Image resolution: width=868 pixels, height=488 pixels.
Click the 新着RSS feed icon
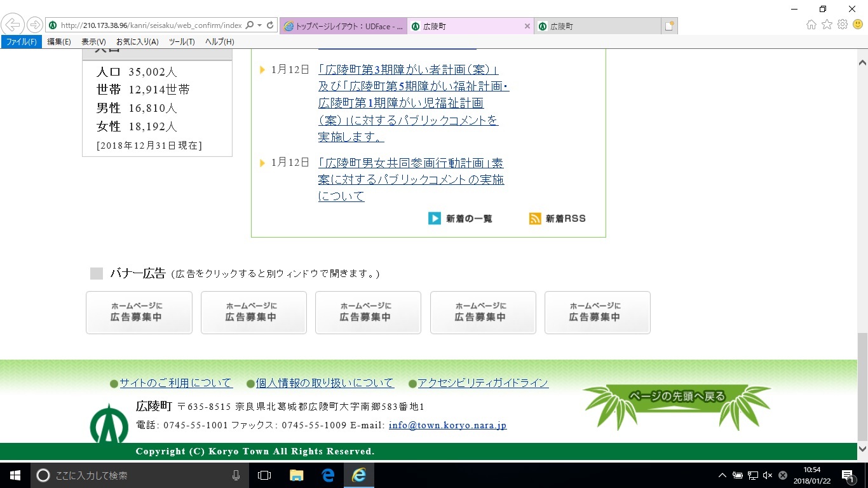pos(535,219)
